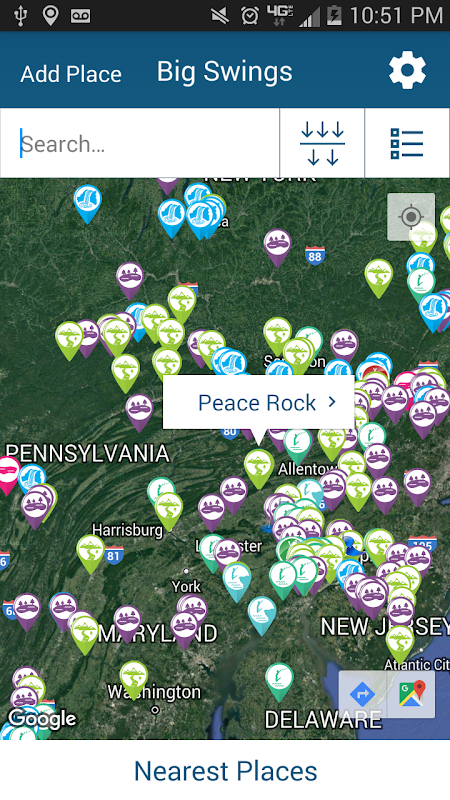Tap the filter arrows icon
Image resolution: width=450 pixels, height=800 pixels.
pyautogui.click(x=322, y=143)
